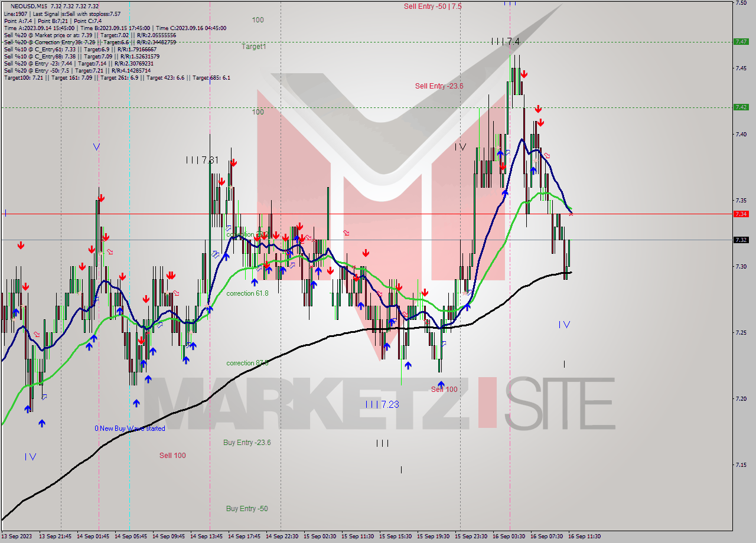Image resolution: width=756 pixels, height=543 pixels.
Task: Click the green 7.42 price tag
Action: point(741,107)
